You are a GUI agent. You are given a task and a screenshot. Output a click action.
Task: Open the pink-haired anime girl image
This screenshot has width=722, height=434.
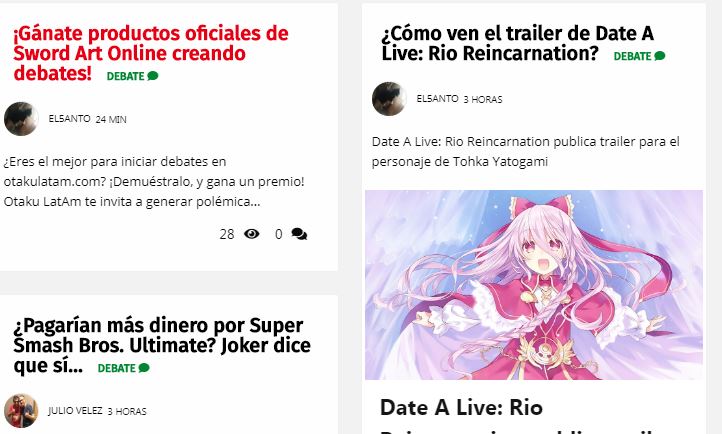click(534, 285)
